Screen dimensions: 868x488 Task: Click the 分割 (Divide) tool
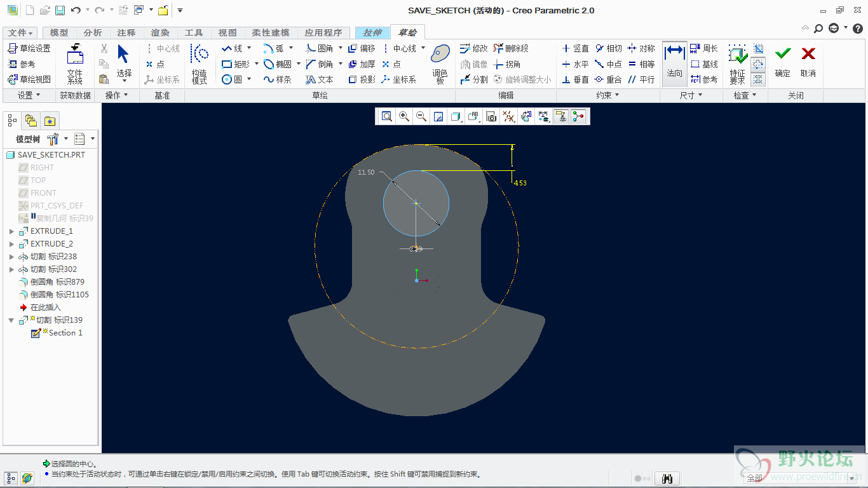474,79
